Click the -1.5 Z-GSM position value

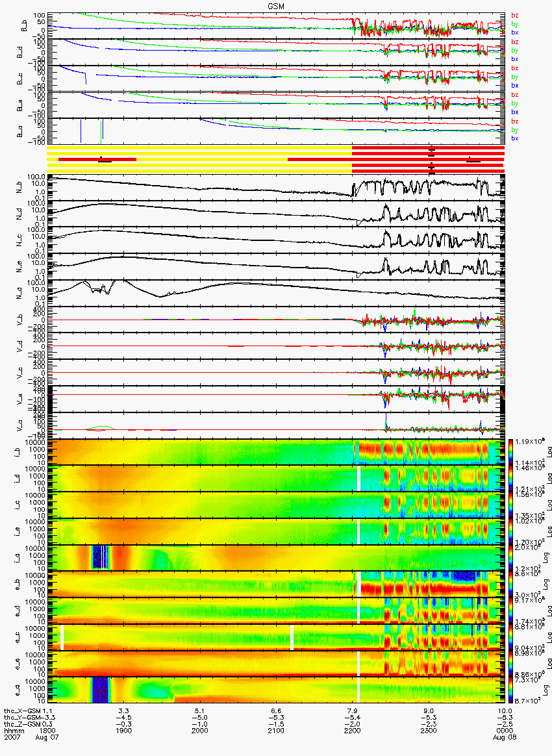[276, 724]
